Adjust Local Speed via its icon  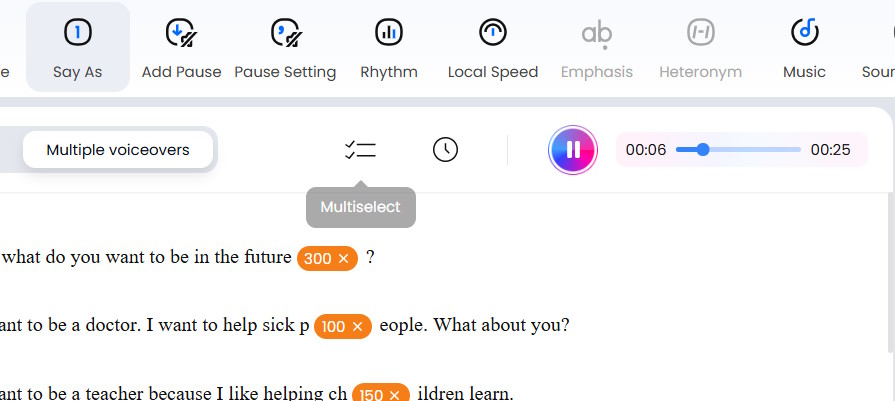493,33
